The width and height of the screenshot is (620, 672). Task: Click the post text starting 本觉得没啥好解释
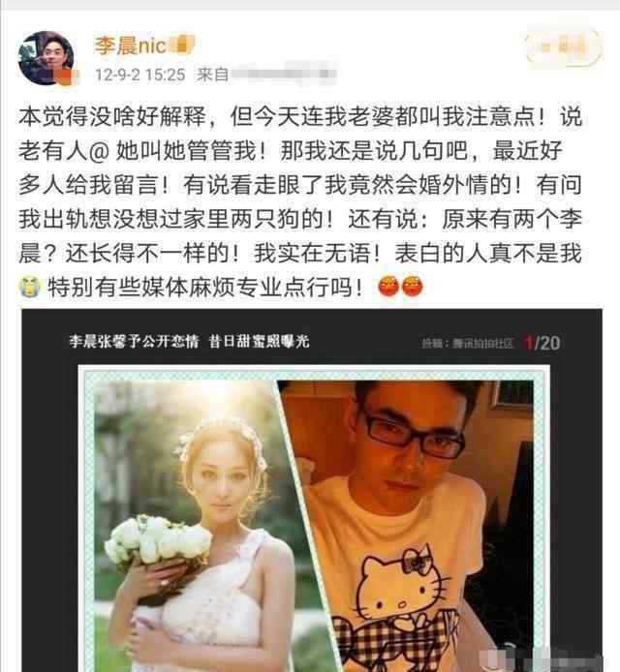pos(300,201)
